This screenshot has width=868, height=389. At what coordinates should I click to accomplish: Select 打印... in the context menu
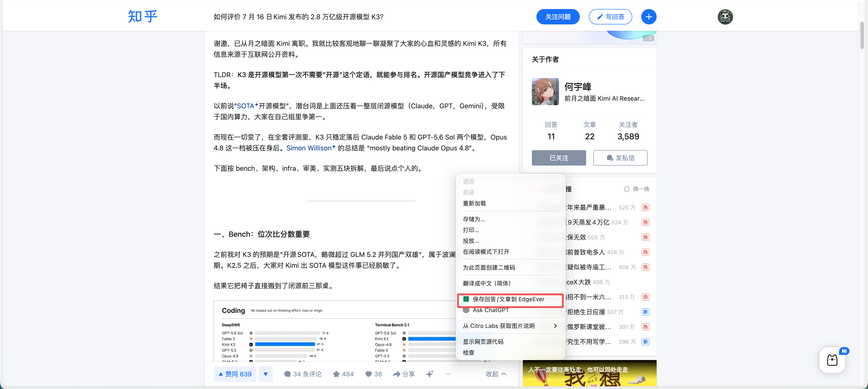(x=510, y=230)
